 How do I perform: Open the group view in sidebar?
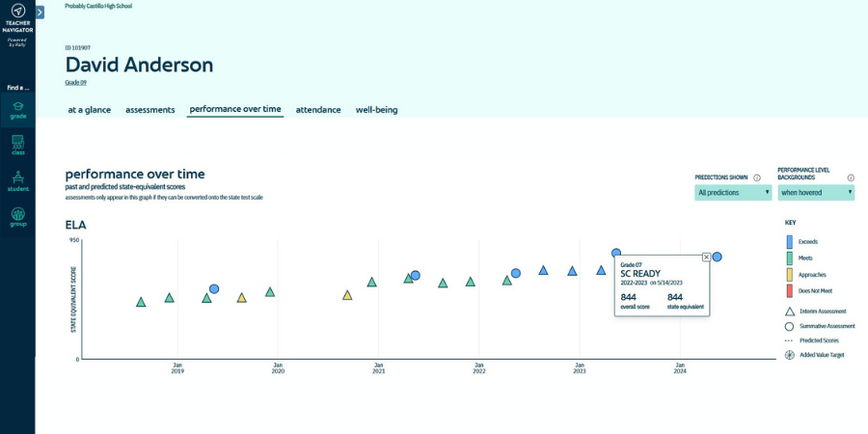[x=17, y=217]
